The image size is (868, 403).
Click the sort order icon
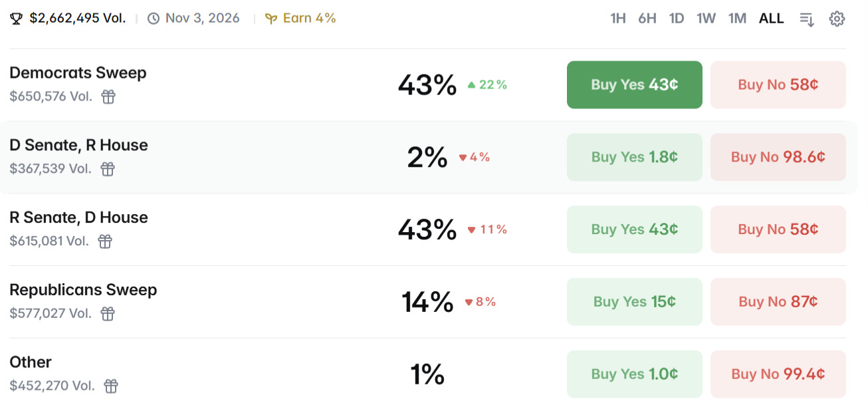[x=807, y=19]
